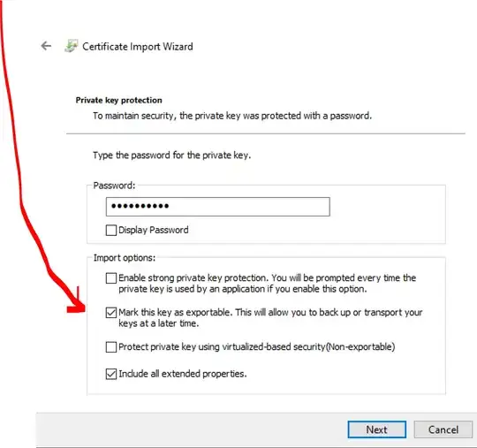The width and height of the screenshot is (477, 448).
Task: Click 'Type the password for the private key' text
Action: click(x=172, y=156)
